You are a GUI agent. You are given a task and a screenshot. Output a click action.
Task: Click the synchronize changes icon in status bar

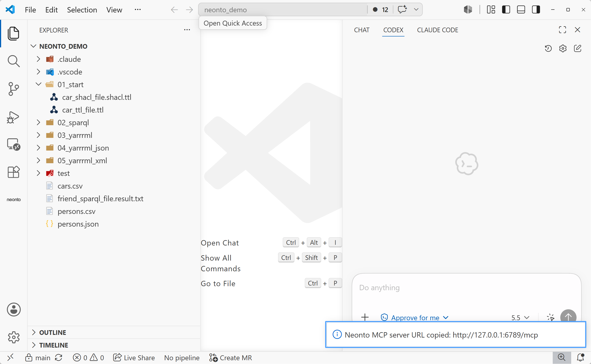[x=59, y=358]
